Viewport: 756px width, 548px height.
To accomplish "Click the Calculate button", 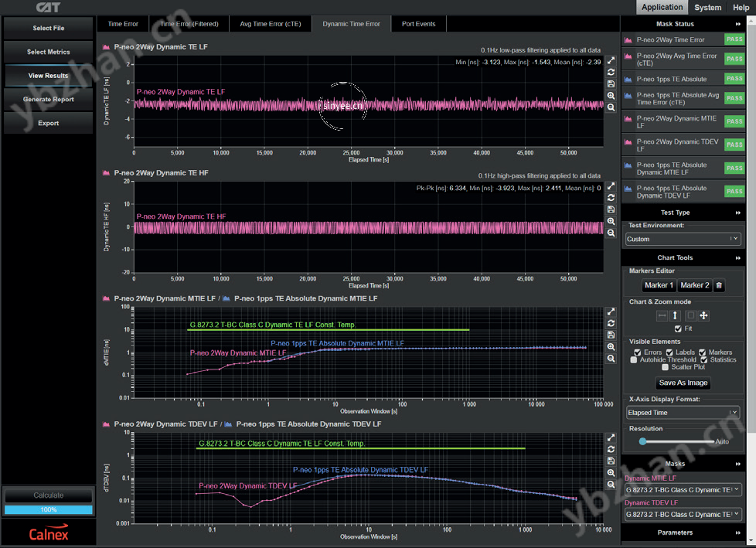I will tap(48, 495).
